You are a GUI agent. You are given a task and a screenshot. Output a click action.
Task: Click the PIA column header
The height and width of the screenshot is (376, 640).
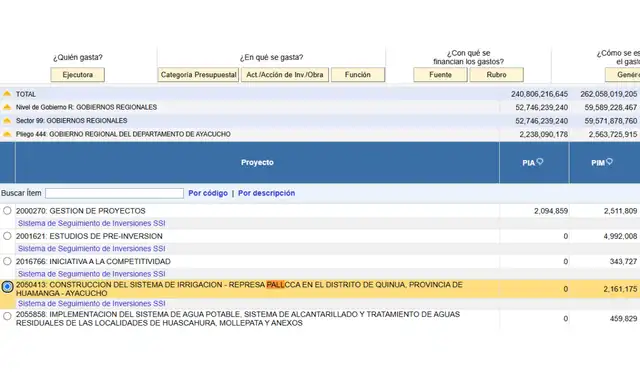tap(534, 162)
